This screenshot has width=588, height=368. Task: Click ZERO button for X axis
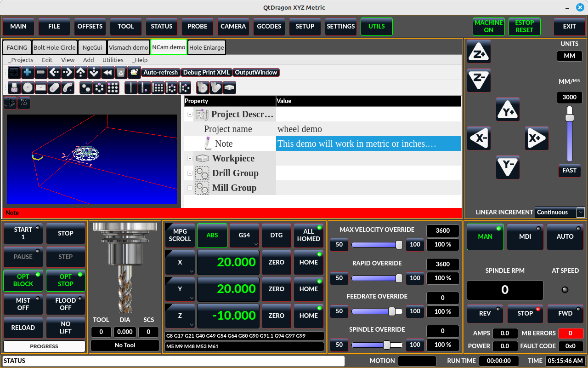[x=277, y=262]
